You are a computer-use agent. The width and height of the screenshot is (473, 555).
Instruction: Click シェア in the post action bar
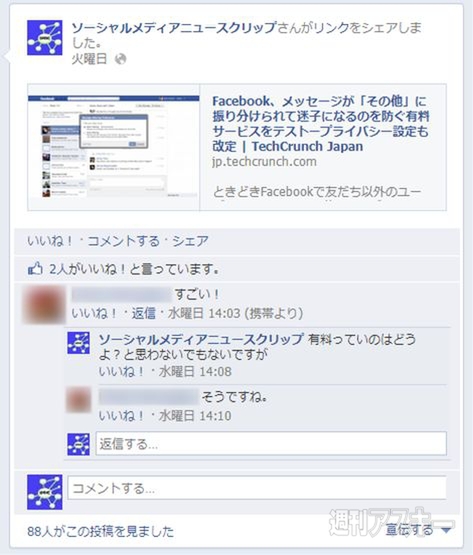[x=190, y=241]
